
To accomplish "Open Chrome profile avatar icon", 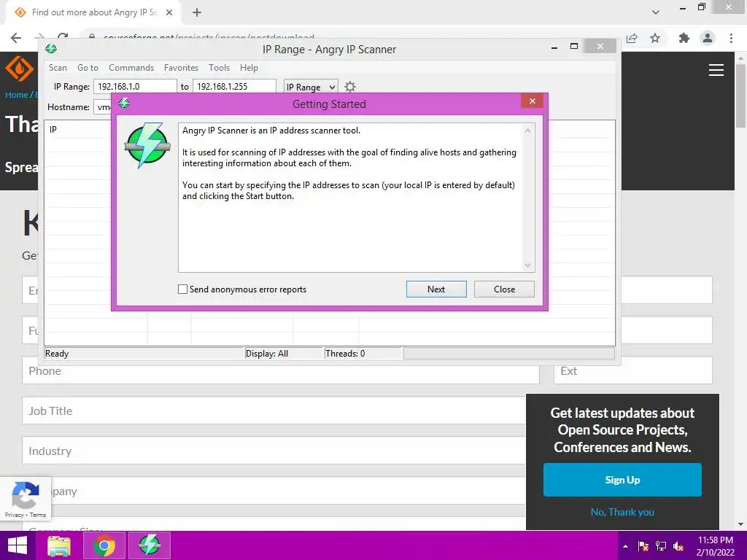I will [x=708, y=38].
